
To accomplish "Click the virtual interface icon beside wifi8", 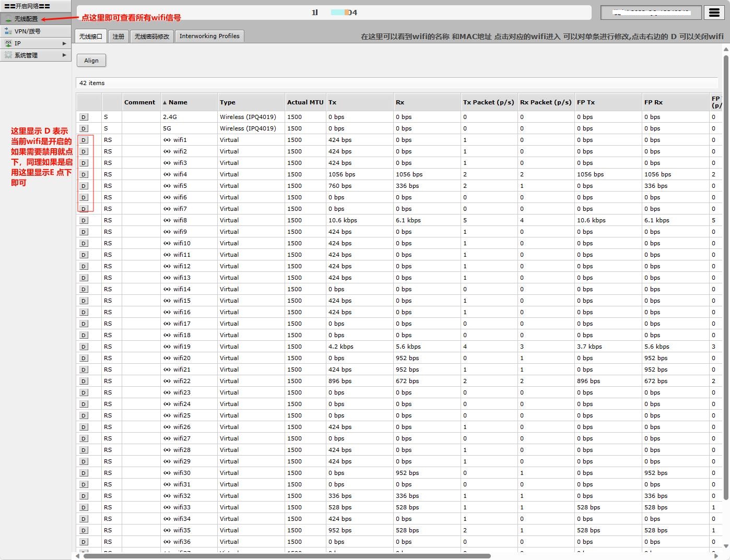I will point(167,220).
